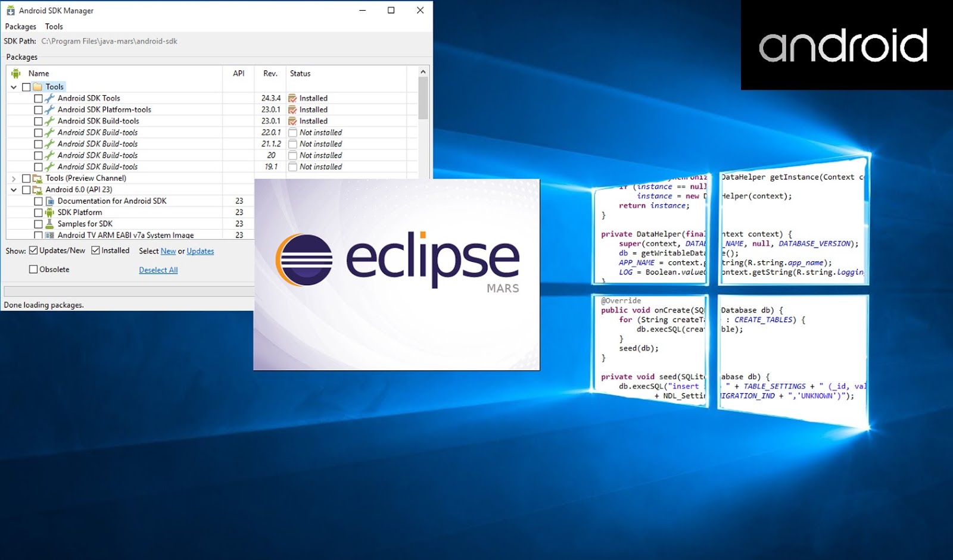Tick the Build-tools rev 20 checkbox
953x560 pixels.
pos(38,155)
